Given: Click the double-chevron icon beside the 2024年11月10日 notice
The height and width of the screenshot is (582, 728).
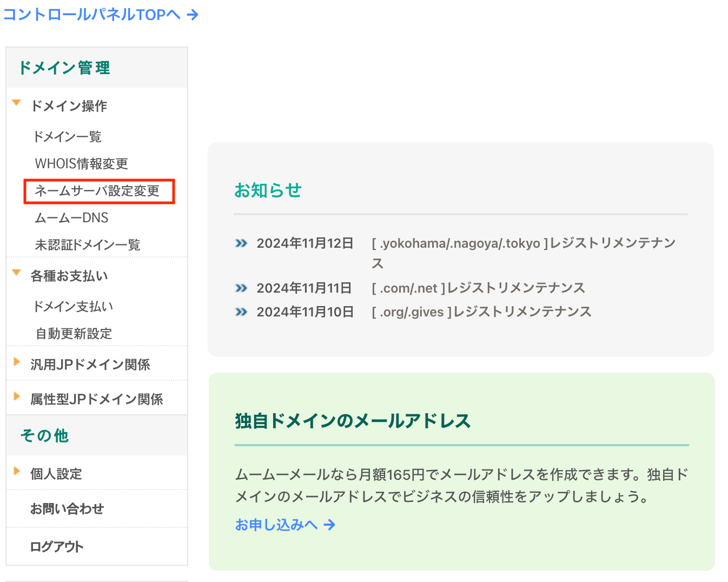Looking at the screenshot, I should [241, 312].
